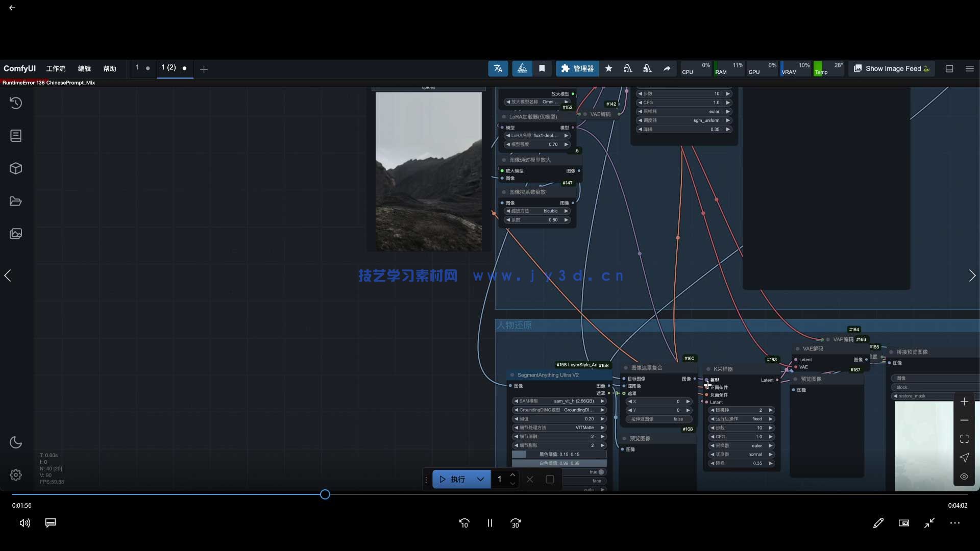Click the translate language icon in toolbar
Screen dimensions: 980x551
(x=498, y=68)
